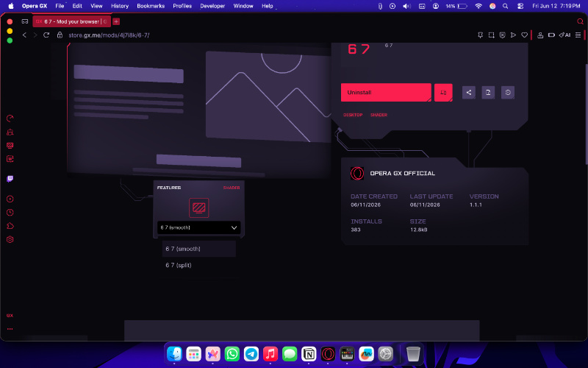Open Telegram from the Dock
This screenshot has width=588, height=368.
(251, 354)
